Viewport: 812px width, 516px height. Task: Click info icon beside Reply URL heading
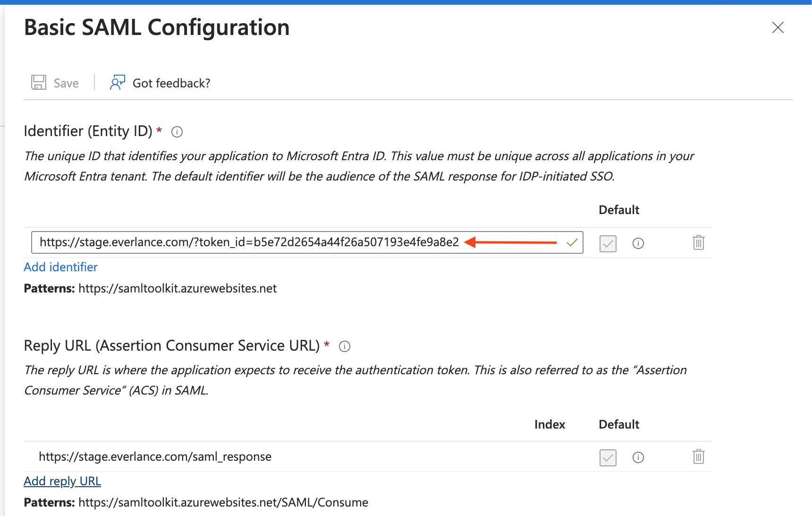345,346
